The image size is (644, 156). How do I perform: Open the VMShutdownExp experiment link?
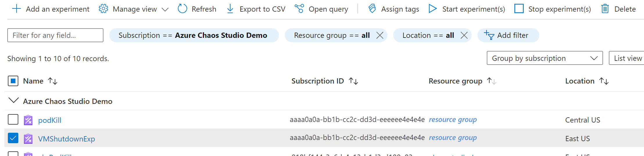click(67, 139)
